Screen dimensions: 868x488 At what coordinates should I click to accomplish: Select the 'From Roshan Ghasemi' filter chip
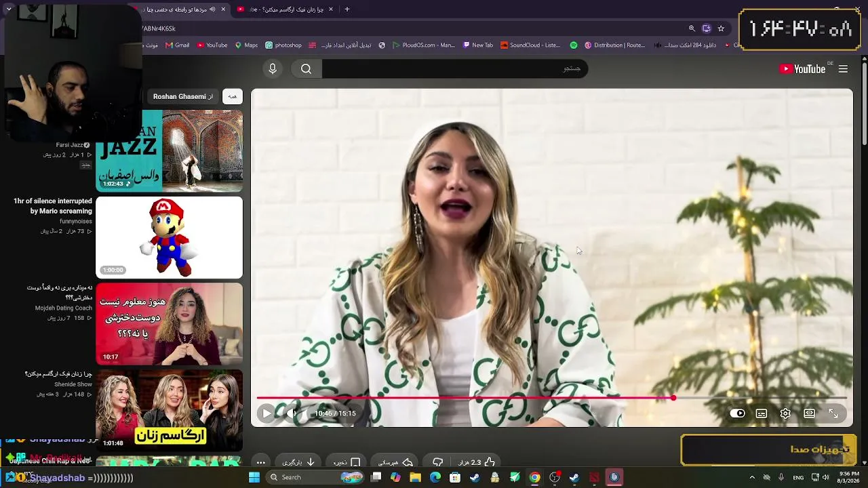pos(183,96)
